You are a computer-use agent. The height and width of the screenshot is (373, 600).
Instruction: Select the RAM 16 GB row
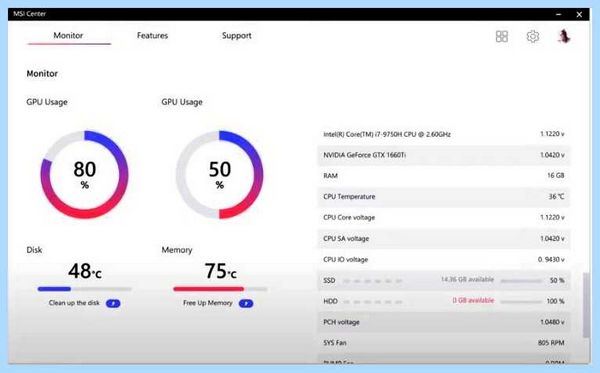click(x=444, y=176)
